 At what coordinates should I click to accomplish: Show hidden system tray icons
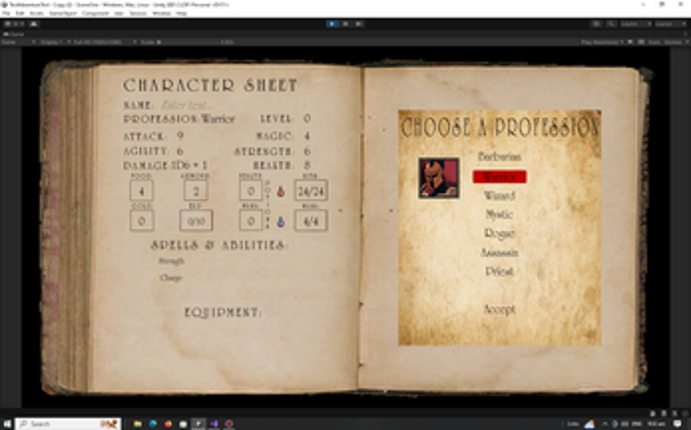pyautogui.click(x=604, y=424)
